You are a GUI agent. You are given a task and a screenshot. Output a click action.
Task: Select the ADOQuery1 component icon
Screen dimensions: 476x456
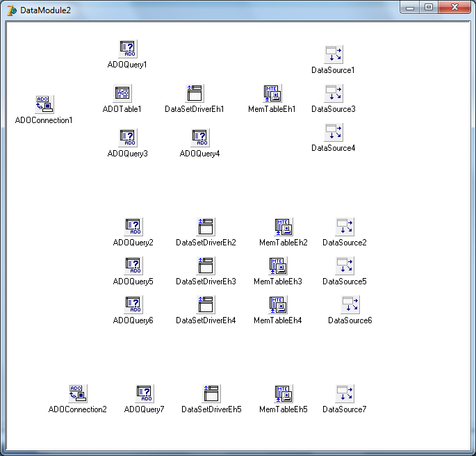[x=128, y=49]
